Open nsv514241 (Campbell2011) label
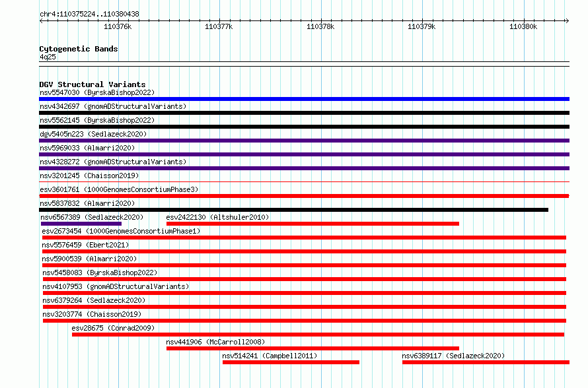Screen dimensions: 588x388 pyautogui.click(x=270, y=356)
